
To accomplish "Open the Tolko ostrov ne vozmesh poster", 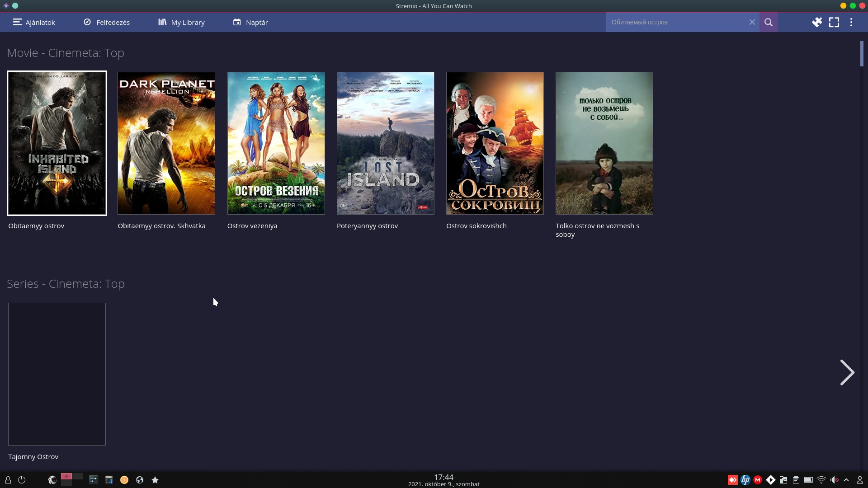I will pos(604,143).
